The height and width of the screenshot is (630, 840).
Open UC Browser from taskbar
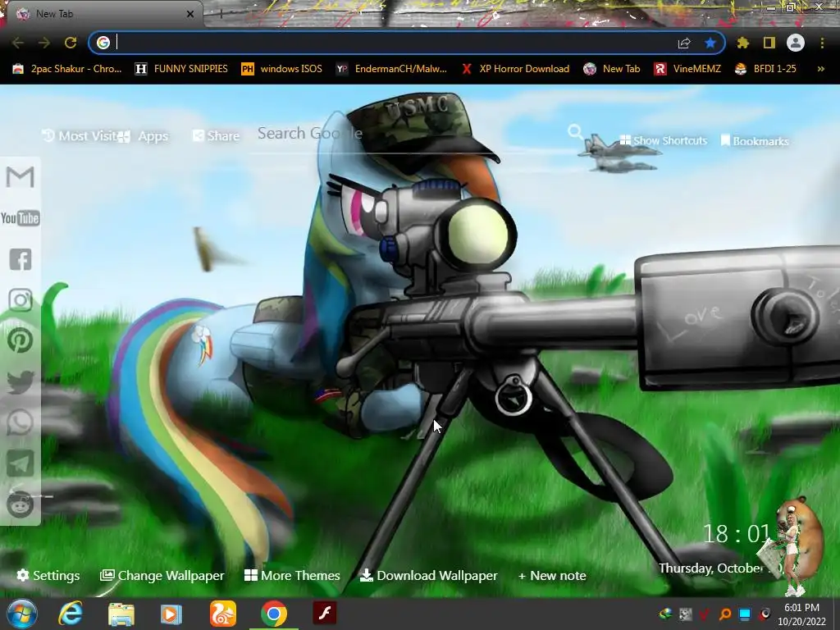[x=223, y=614]
